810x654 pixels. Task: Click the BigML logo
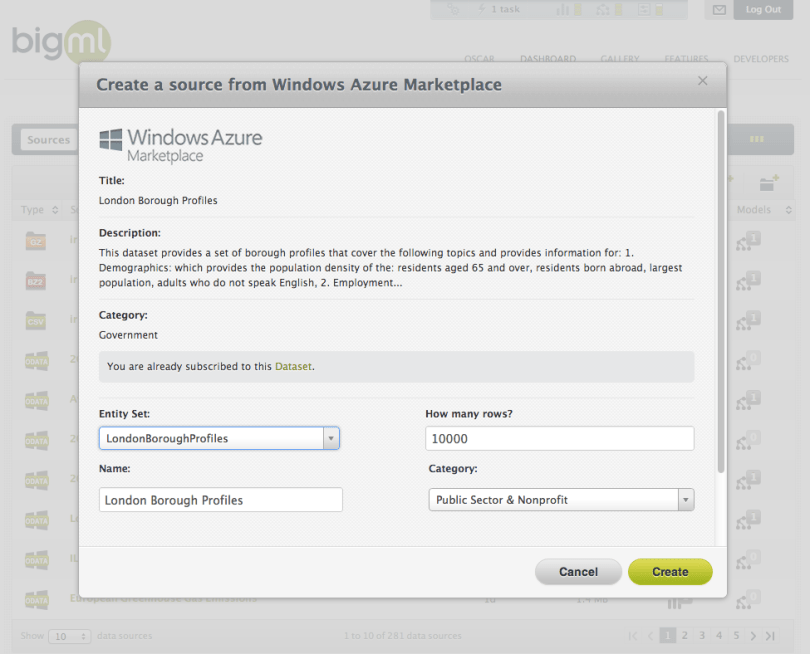tap(60, 42)
